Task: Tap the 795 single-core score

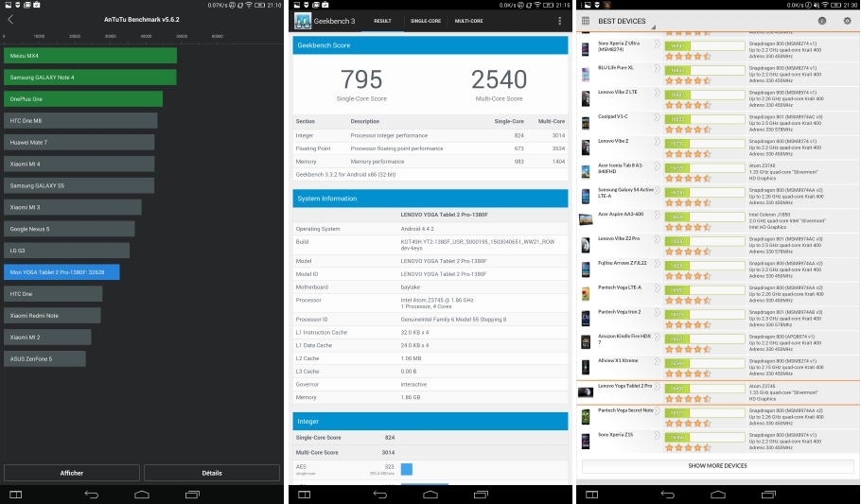Action: pyautogui.click(x=361, y=79)
